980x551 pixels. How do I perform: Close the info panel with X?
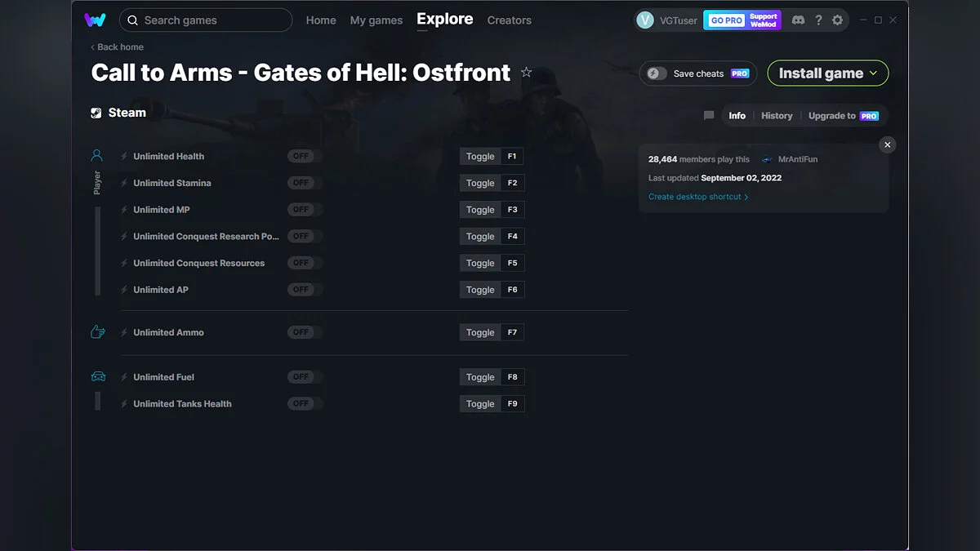coord(888,144)
